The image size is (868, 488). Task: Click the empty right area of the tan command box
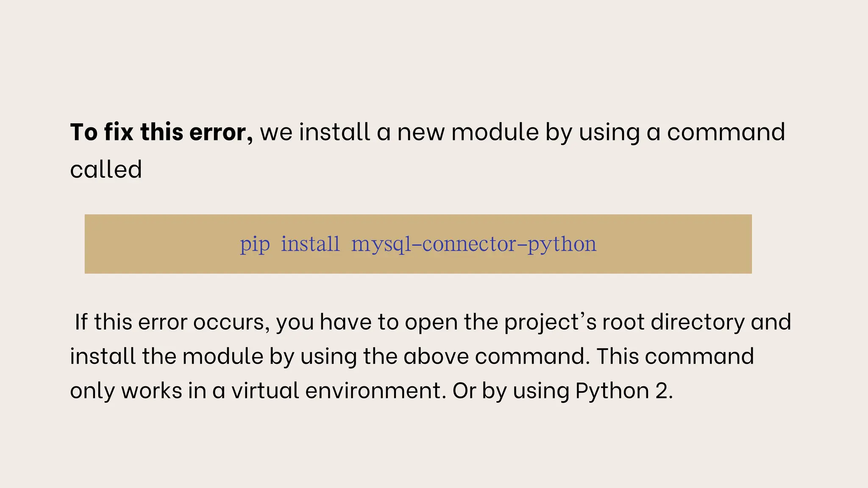tap(674, 244)
